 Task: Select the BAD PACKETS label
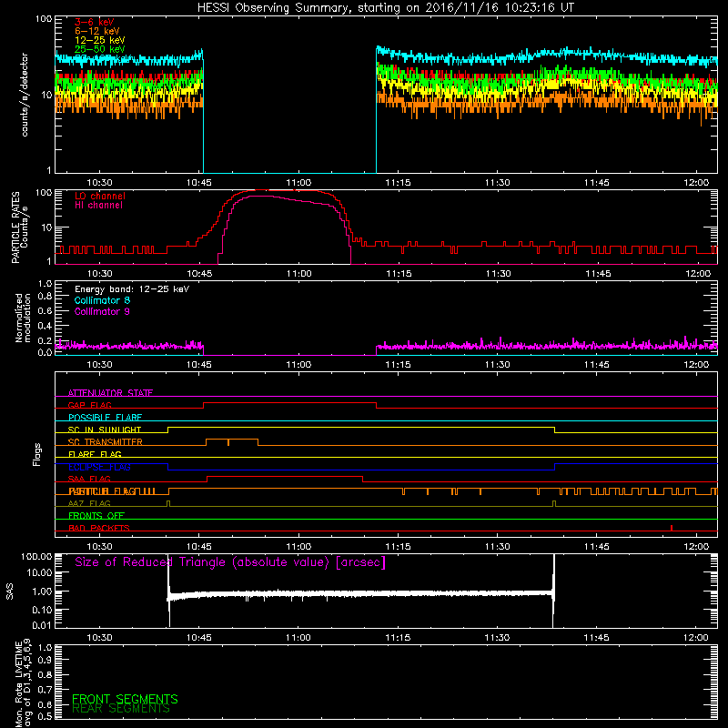[x=99, y=529]
